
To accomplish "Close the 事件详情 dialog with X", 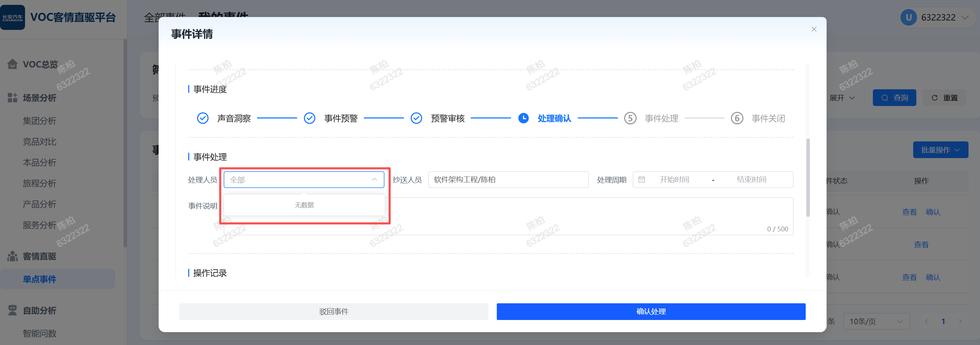I will 814,29.
